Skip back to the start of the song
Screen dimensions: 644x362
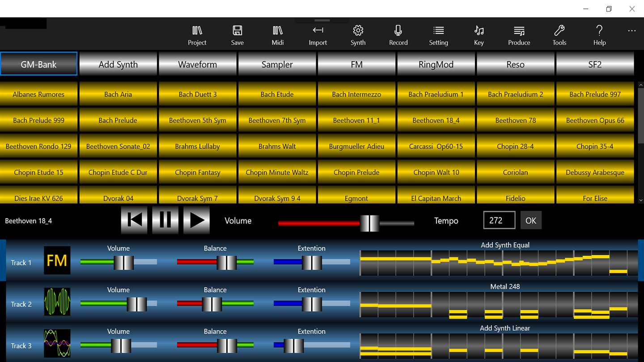coord(134,220)
